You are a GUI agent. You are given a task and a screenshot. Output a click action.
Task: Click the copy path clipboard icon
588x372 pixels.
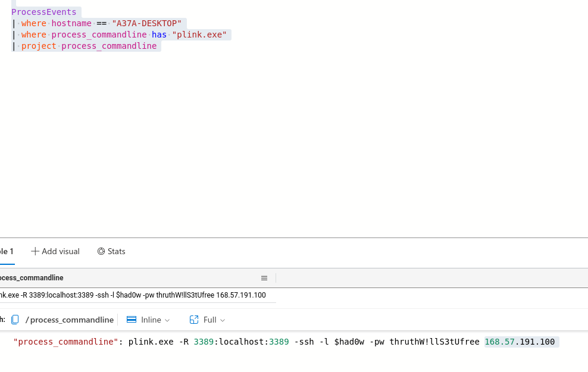pos(15,320)
